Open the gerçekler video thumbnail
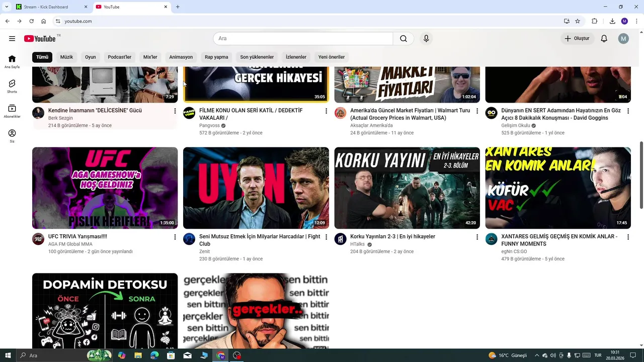 (256, 311)
